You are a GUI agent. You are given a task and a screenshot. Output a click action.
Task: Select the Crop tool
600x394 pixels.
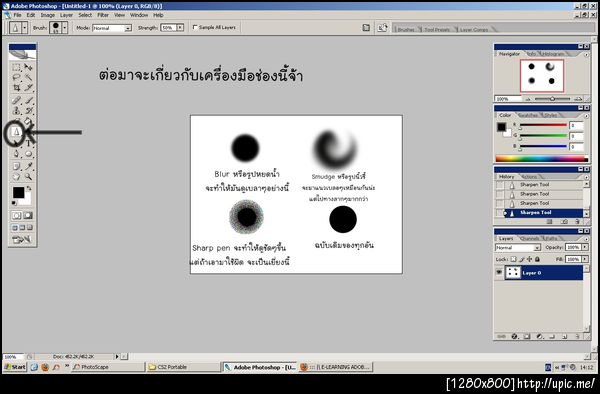click(16, 88)
